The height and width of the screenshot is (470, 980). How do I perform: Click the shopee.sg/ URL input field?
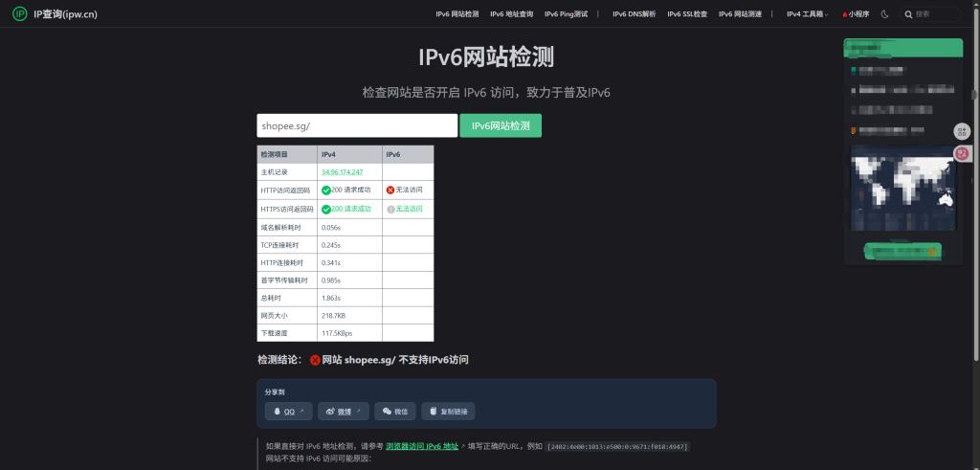356,125
